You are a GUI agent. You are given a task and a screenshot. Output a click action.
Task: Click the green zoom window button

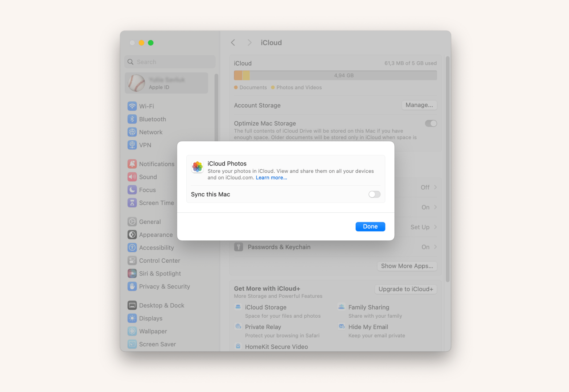(x=151, y=43)
